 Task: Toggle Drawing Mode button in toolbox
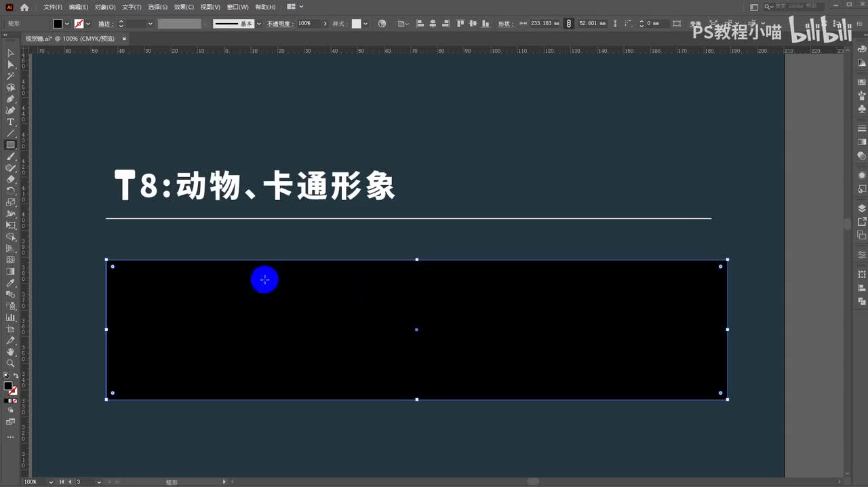(x=10, y=410)
